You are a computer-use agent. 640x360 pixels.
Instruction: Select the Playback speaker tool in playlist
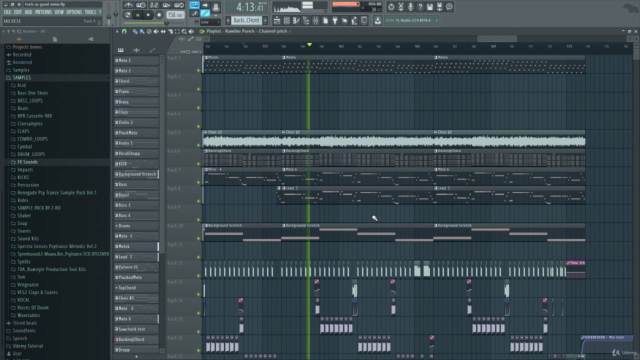click(191, 31)
